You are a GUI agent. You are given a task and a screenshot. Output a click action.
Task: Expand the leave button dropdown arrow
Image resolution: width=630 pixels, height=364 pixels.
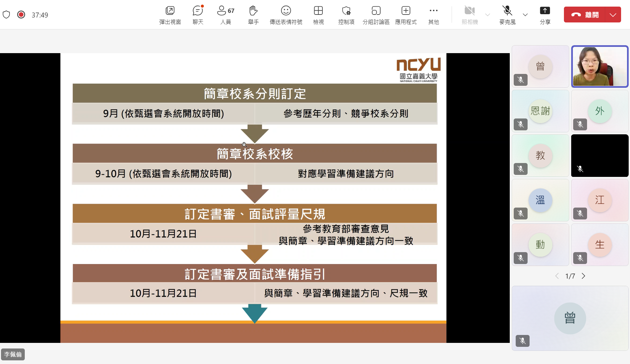pyautogui.click(x=613, y=15)
